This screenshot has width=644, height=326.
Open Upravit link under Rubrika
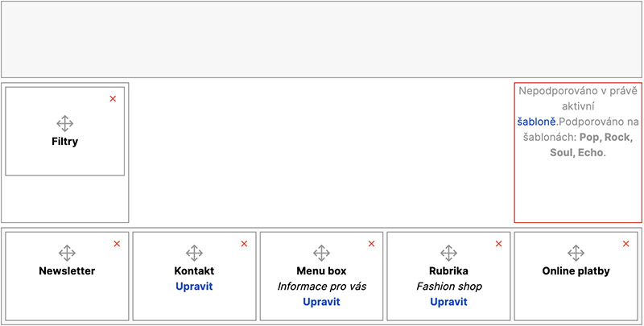click(x=448, y=302)
